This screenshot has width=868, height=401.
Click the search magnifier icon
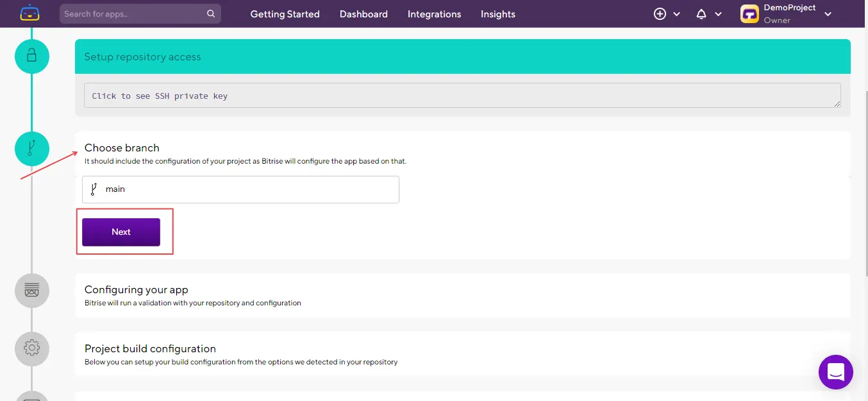point(211,13)
